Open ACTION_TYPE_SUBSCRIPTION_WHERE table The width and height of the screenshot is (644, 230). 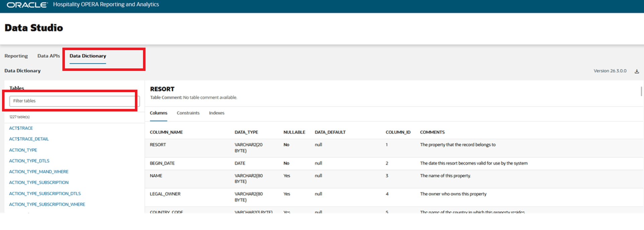(47, 204)
